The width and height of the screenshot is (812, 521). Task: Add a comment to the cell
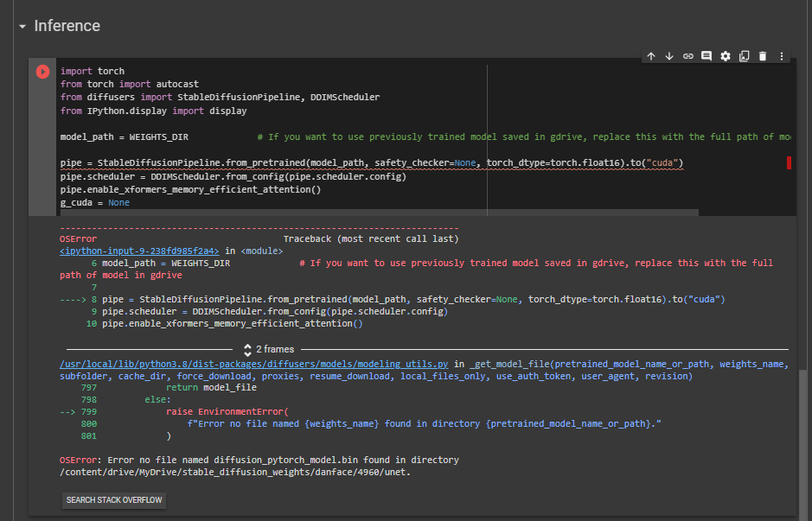point(707,56)
